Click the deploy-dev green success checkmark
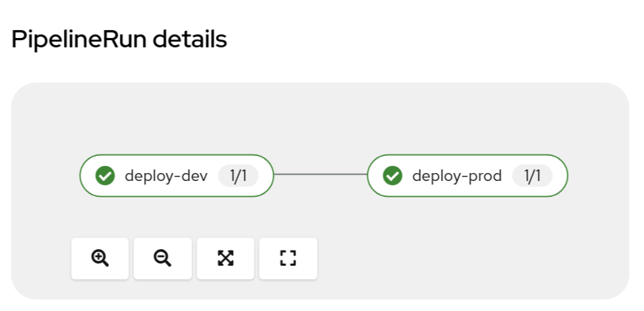Viewport: 644px width, 311px height. [x=105, y=175]
